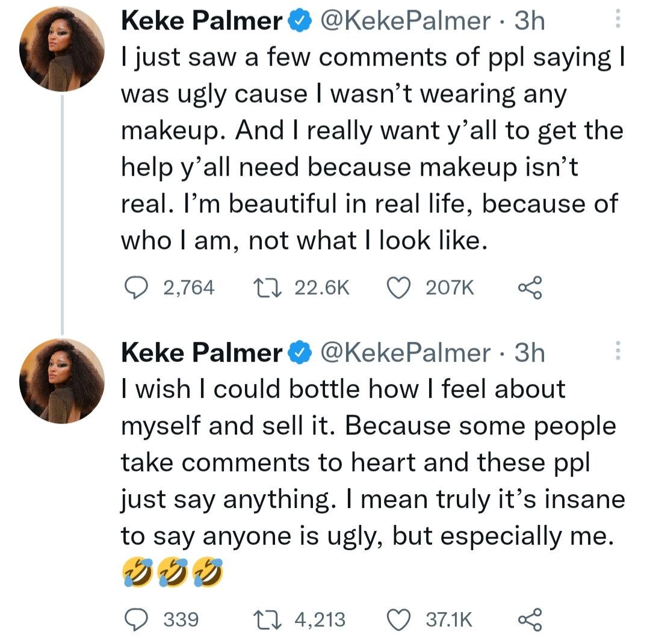This screenshot has height=644, width=650.
Task: Open the 3h timestamp on the first tweet
Action: (x=530, y=22)
